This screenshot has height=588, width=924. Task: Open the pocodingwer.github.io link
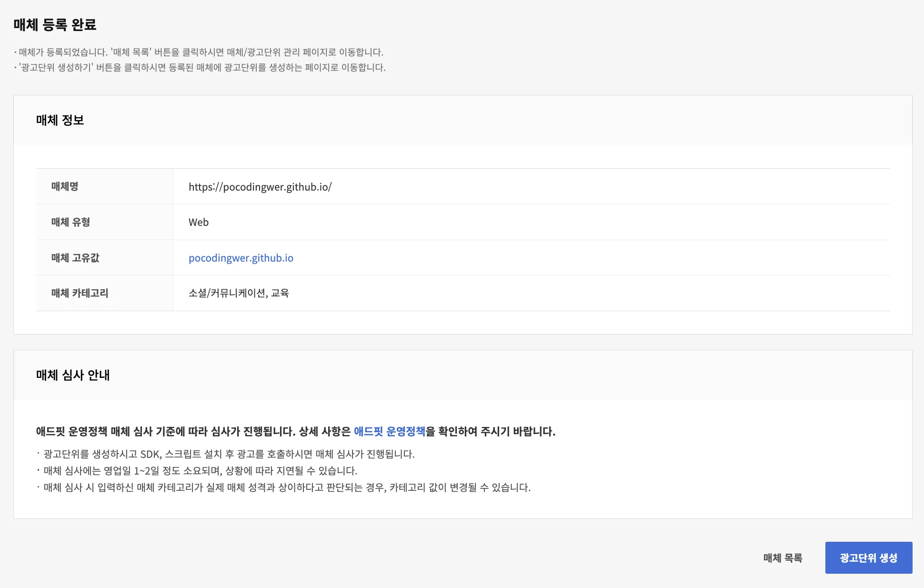241,258
